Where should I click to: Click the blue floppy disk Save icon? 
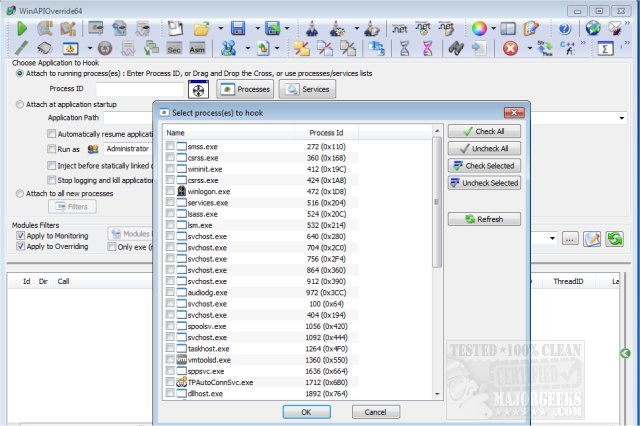[238, 29]
